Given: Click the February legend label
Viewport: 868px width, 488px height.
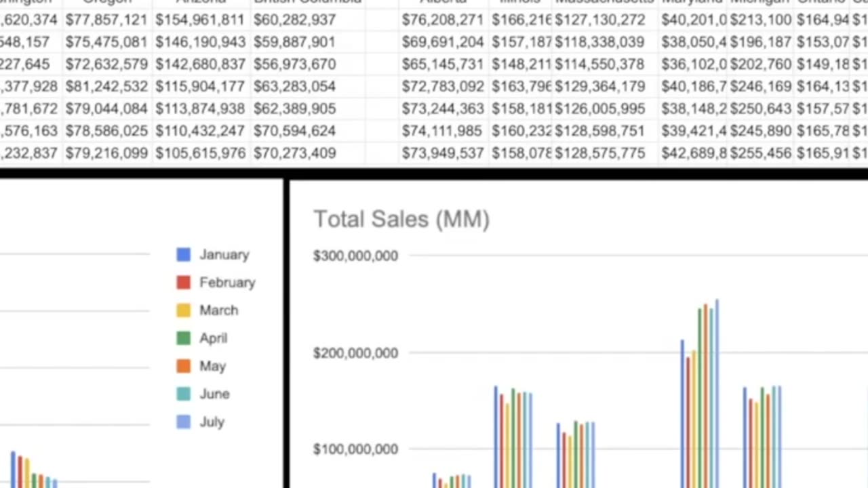Looking at the screenshot, I should pyautogui.click(x=227, y=282).
